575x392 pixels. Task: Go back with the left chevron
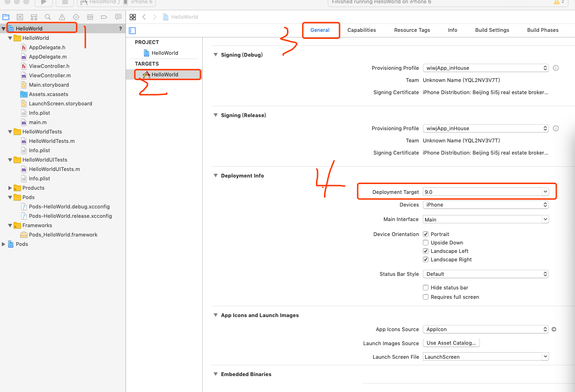[144, 17]
